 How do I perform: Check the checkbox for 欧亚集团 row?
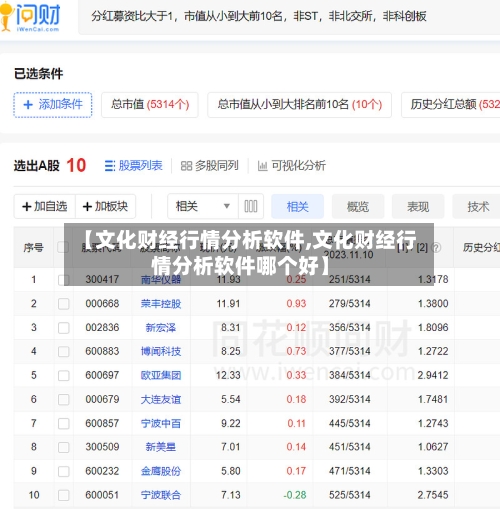64,375
